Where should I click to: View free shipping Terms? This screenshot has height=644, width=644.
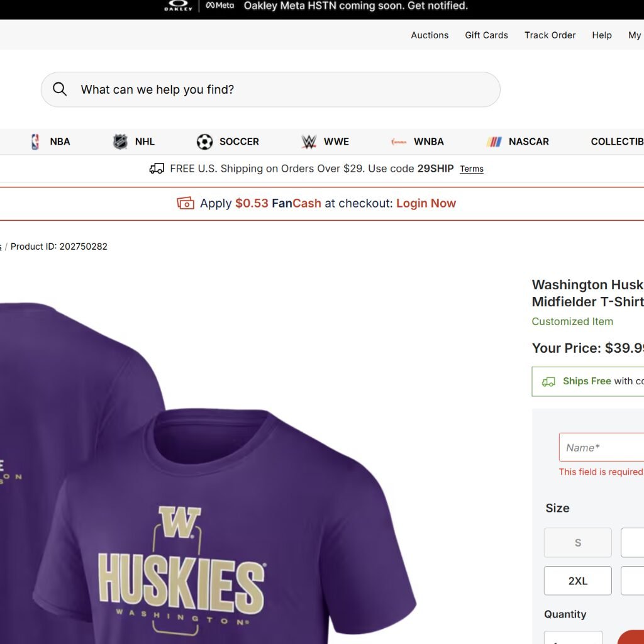coord(472,169)
